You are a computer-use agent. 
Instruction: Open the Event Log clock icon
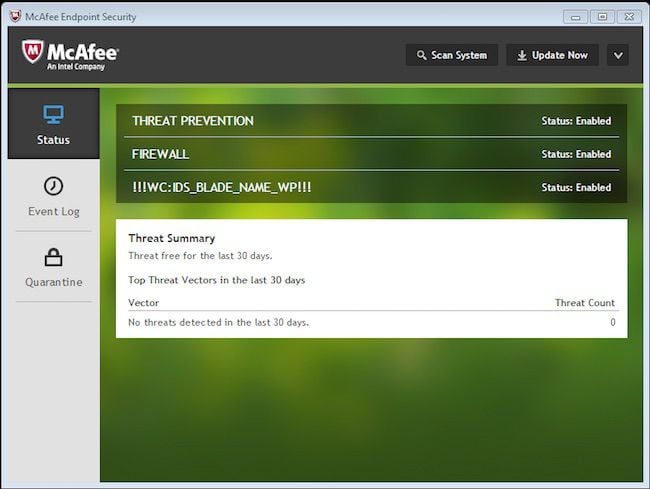[x=53, y=186]
